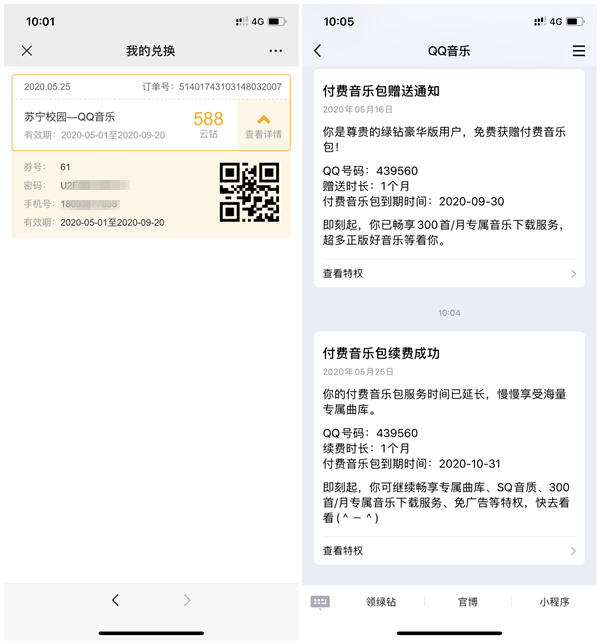Tap expiry date 2020-09-30 in gift card

[471, 202]
